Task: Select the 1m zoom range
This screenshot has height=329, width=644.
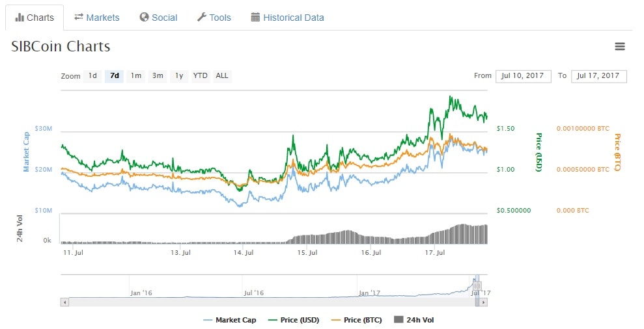Action: click(135, 76)
